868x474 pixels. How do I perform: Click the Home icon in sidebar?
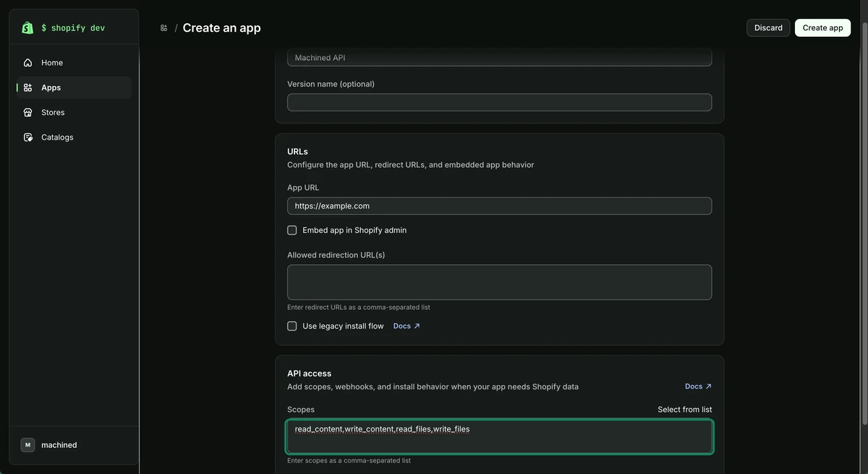tap(27, 63)
